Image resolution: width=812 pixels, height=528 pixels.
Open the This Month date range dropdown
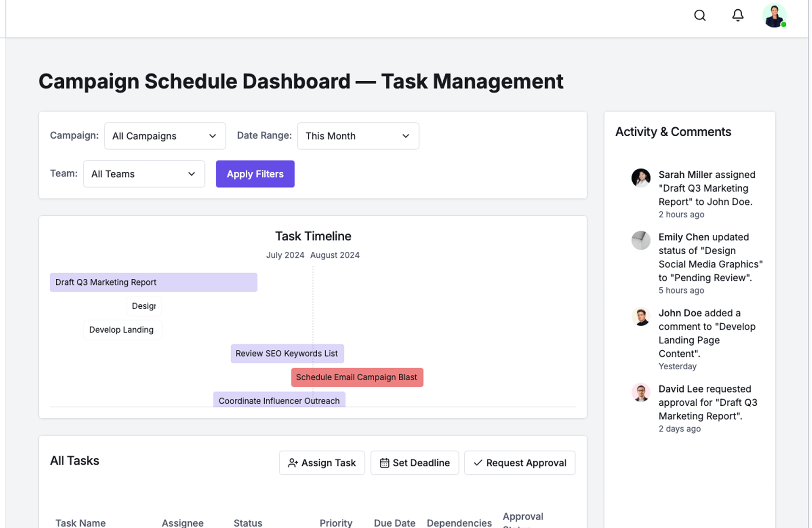coord(358,136)
